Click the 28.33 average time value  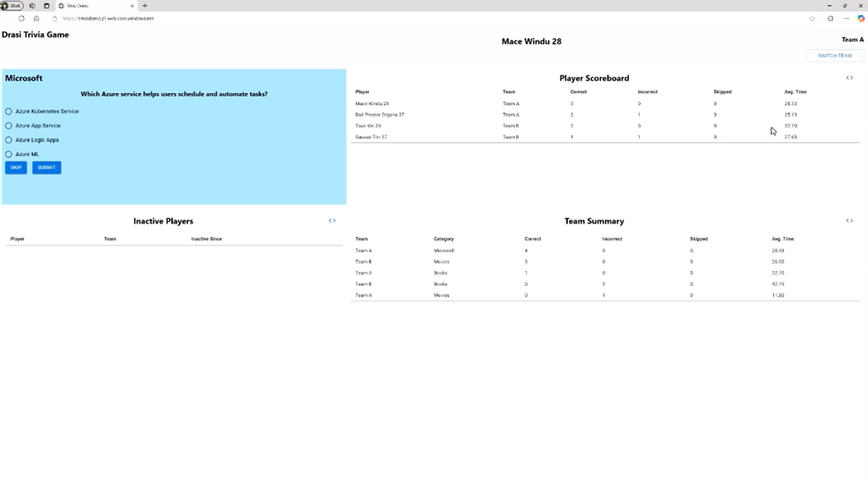791,103
